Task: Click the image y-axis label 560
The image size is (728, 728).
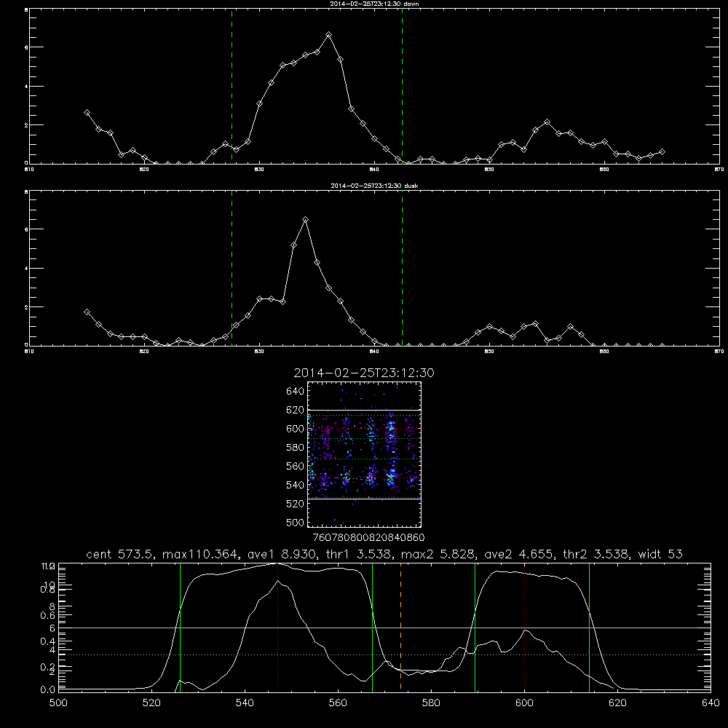Action: (x=296, y=466)
